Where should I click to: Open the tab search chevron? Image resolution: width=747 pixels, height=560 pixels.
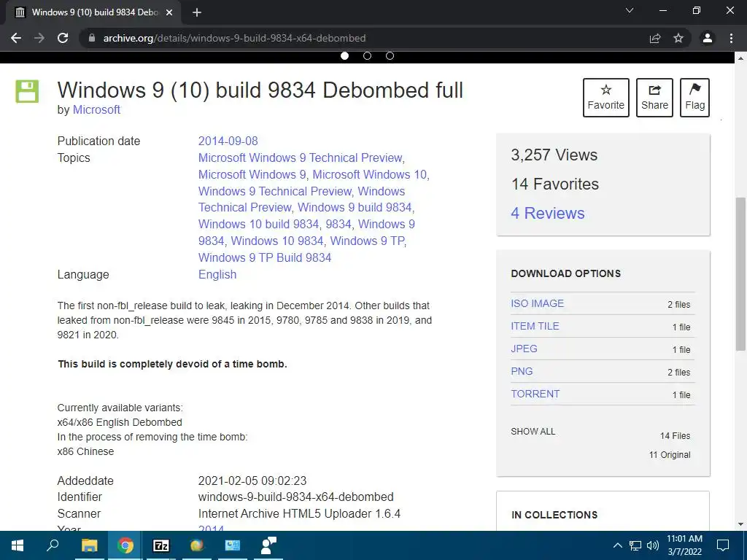[630, 10]
